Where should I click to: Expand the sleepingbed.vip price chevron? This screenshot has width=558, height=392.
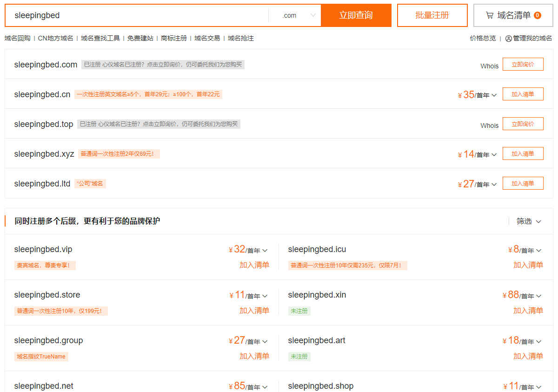265,251
